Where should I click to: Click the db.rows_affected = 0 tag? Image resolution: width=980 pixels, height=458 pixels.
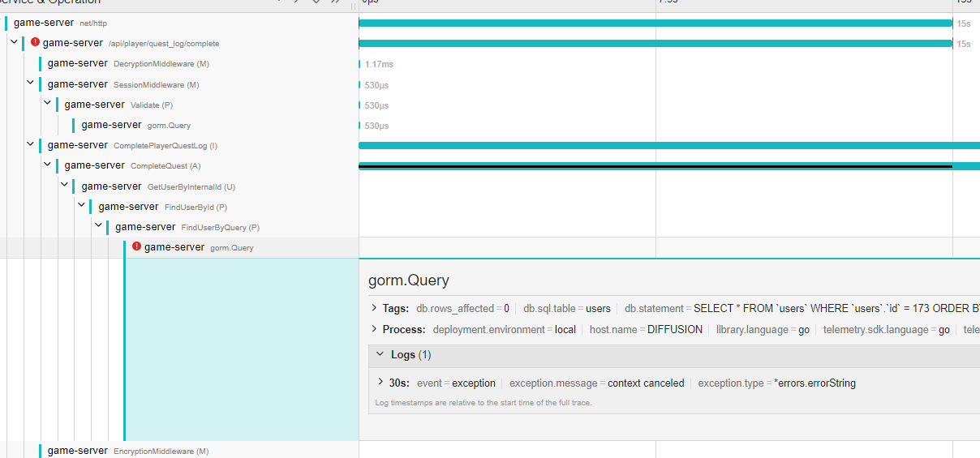pos(462,308)
